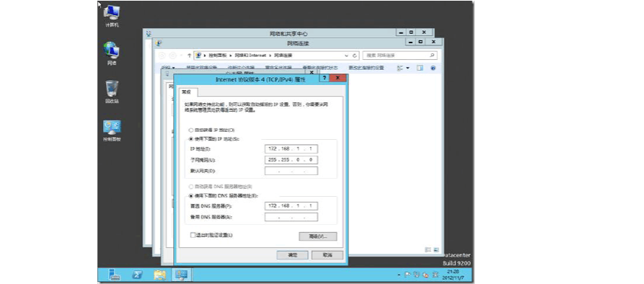Click the up arrow in Network Connections window
Viewport: 644px width, 284px height.
pyautogui.click(x=190, y=56)
